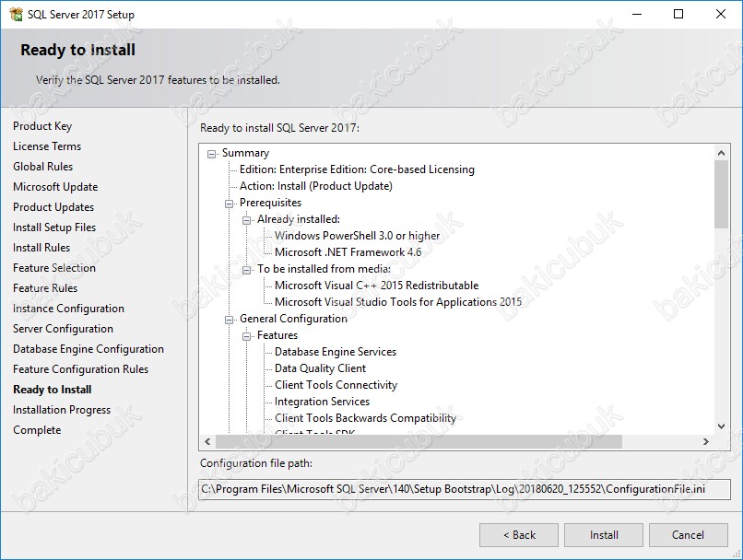Minimize the setup window
Image resolution: width=743 pixels, height=560 pixels.
pos(637,14)
